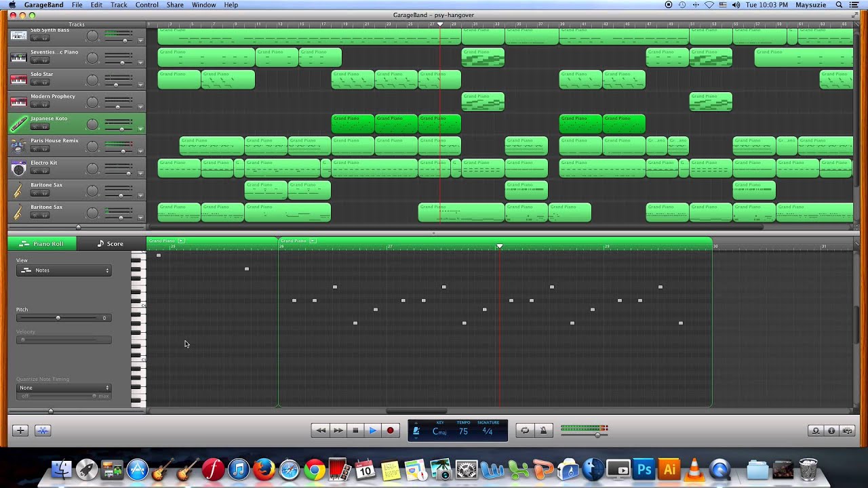Screen dimensions: 868x488
Task: Toggle the cycle region button
Action: tap(525, 430)
